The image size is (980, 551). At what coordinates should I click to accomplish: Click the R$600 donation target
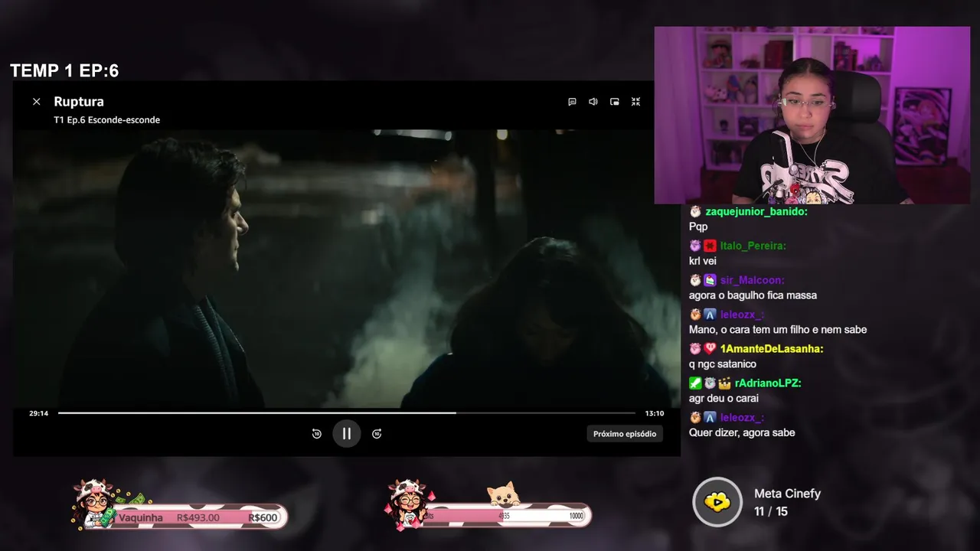(x=263, y=518)
